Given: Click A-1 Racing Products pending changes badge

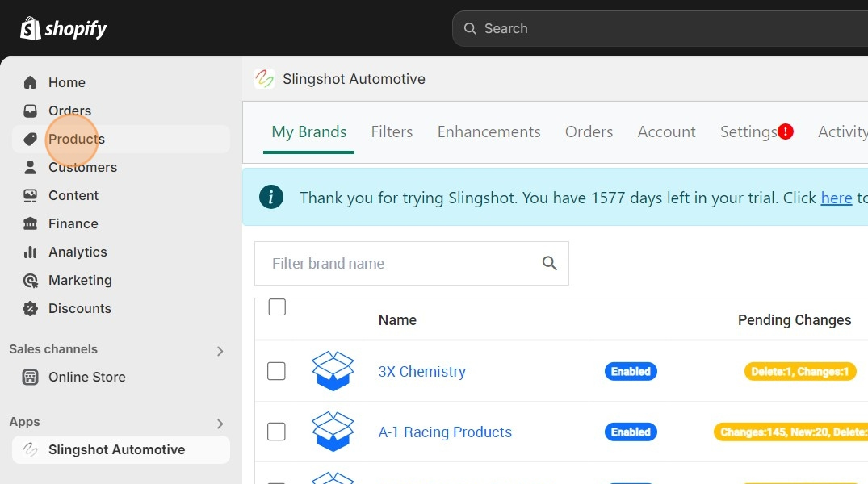Looking at the screenshot, I should pyautogui.click(x=791, y=432).
